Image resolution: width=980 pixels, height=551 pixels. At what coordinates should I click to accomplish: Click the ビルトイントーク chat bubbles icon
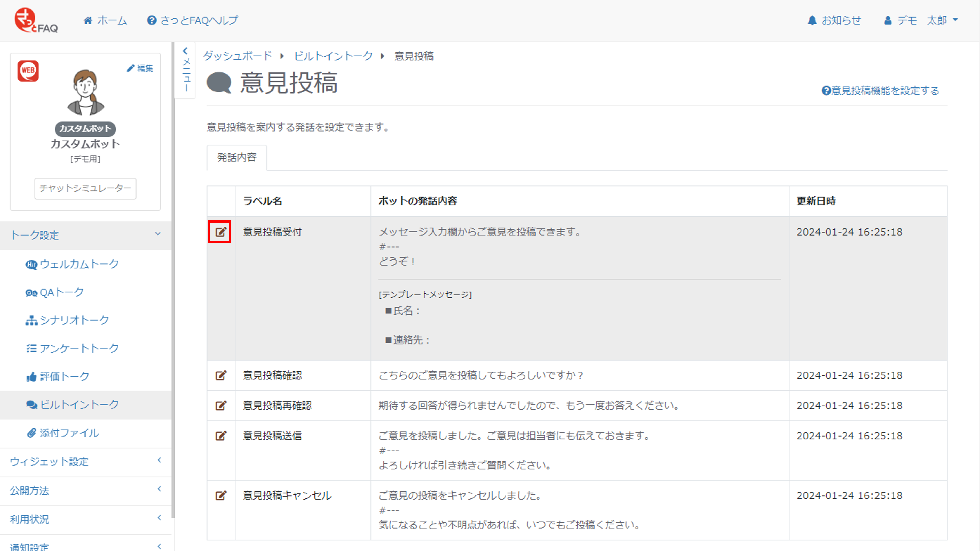click(32, 405)
